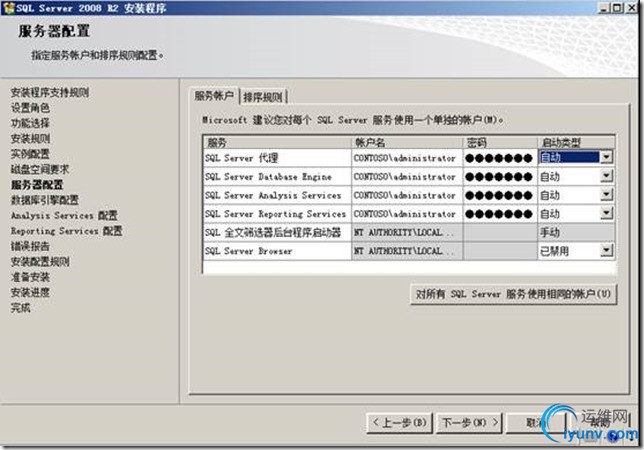Select 准备安装 in the step list
644x450 pixels.
[x=30, y=277]
